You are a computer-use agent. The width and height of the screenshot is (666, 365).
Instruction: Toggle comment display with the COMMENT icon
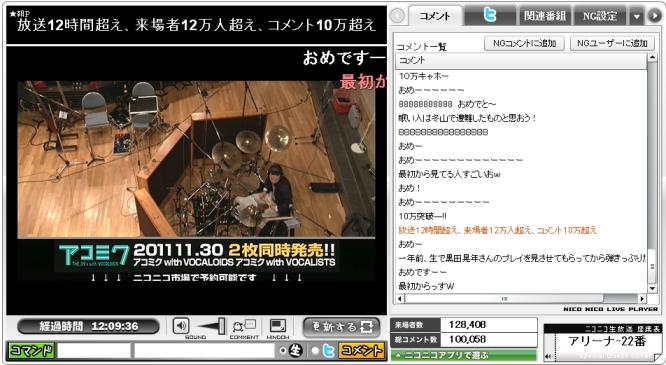244,326
